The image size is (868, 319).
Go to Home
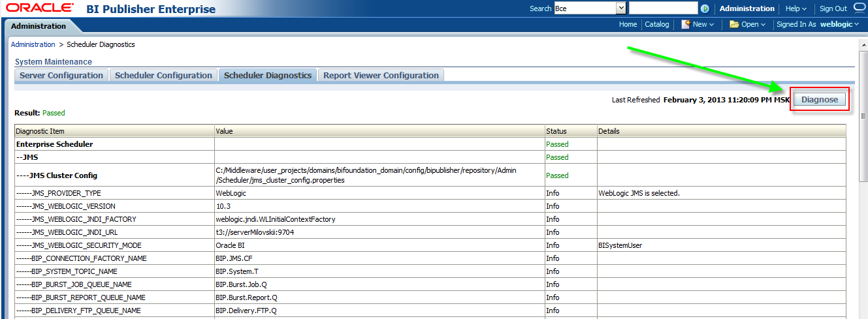pyautogui.click(x=628, y=24)
